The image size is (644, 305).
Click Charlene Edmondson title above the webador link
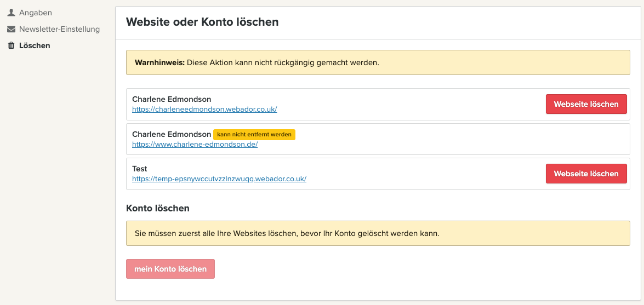click(x=172, y=99)
